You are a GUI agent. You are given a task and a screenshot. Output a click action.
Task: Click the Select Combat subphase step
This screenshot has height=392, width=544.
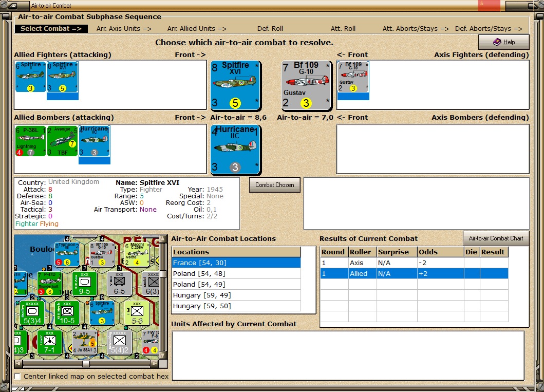click(51, 29)
